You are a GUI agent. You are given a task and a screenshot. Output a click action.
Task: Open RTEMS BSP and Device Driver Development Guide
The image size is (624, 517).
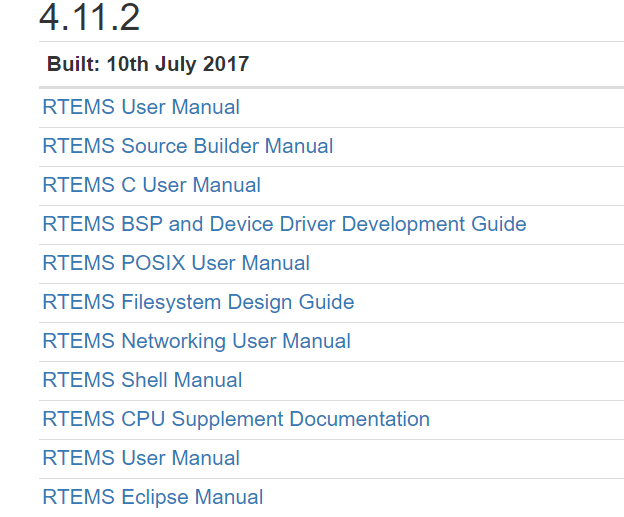pyautogui.click(x=284, y=224)
